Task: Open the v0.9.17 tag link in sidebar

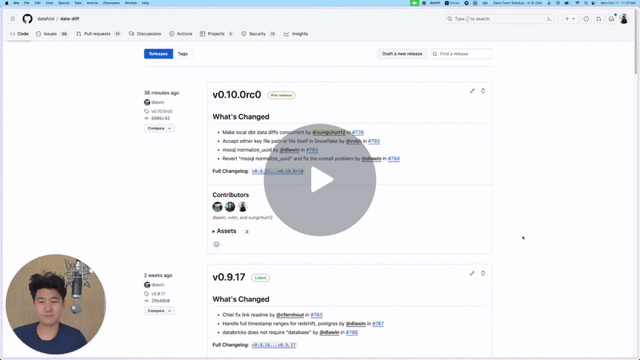Action: (158, 293)
